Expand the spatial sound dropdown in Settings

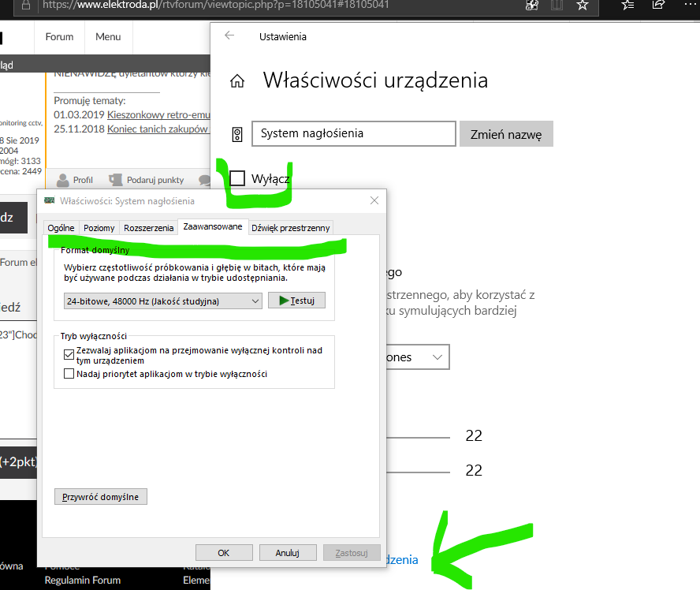(418, 357)
